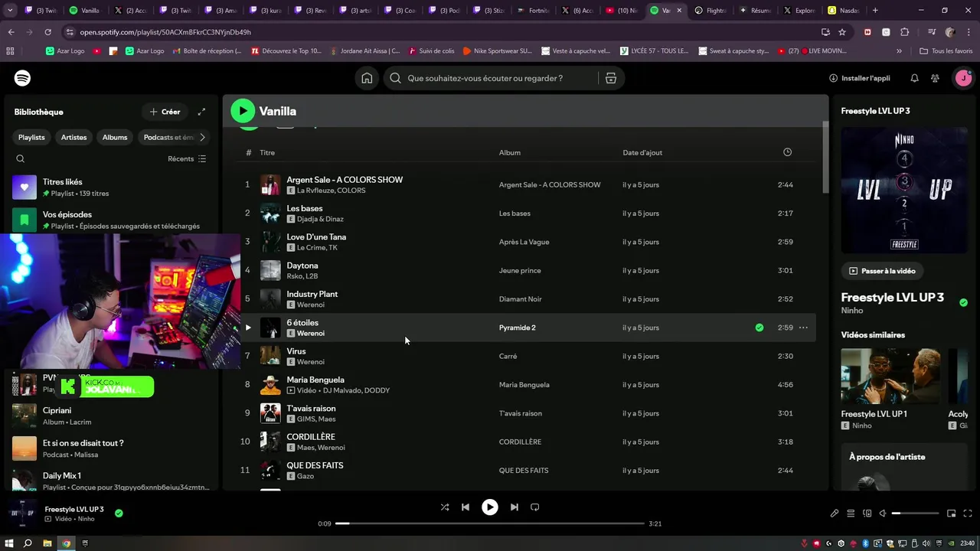Open Windows system volume tray icon

click(926, 543)
